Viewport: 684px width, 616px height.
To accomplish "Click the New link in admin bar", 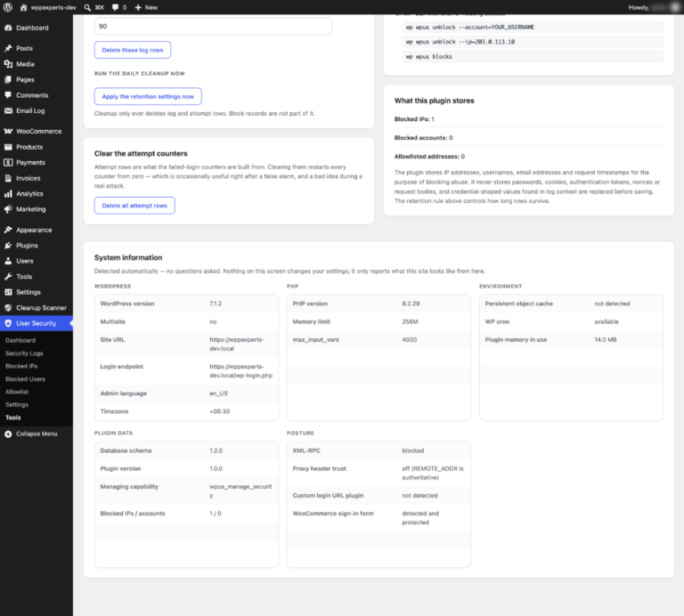I will point(151,7).
